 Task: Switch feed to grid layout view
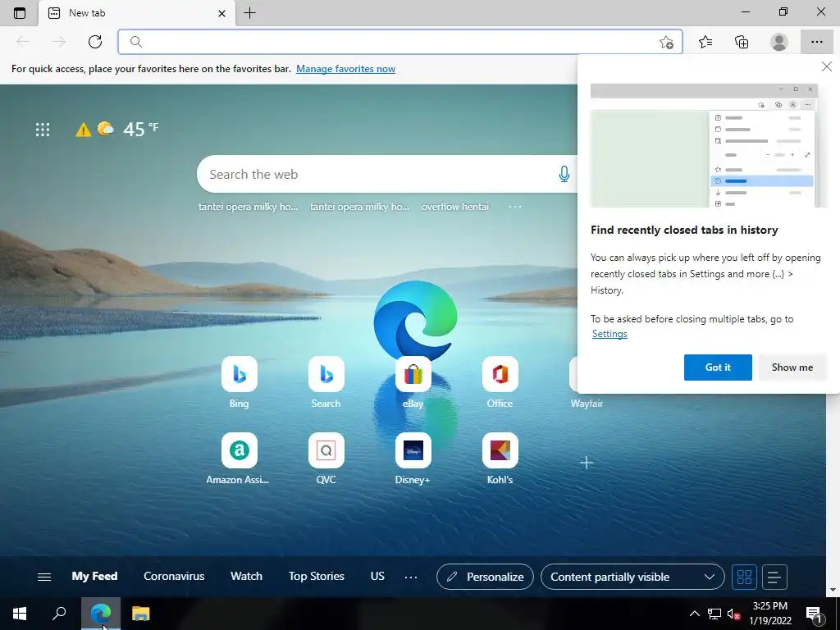pos(744,577)
